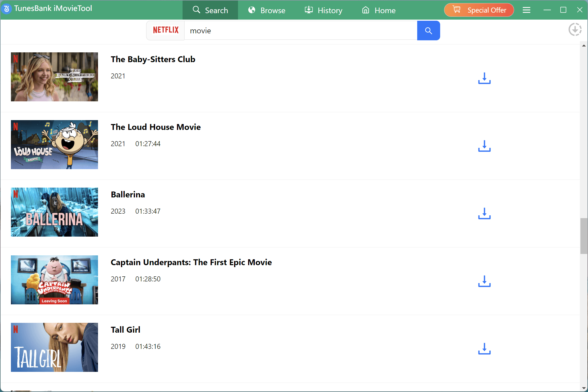The image size is (588, 392).
Task: Click year 2023 under Ballerina
Action: click(118, 211)
